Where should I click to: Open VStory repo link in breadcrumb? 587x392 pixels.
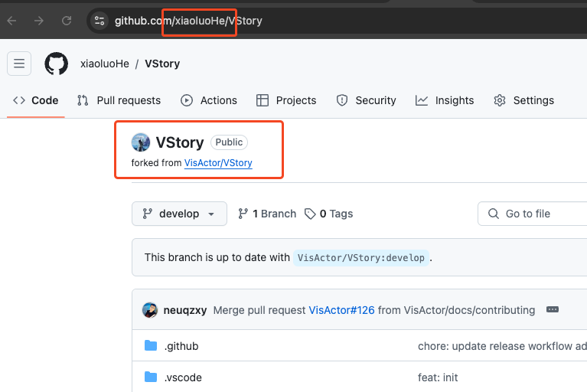pyautogui.click(x=162, y=64)
